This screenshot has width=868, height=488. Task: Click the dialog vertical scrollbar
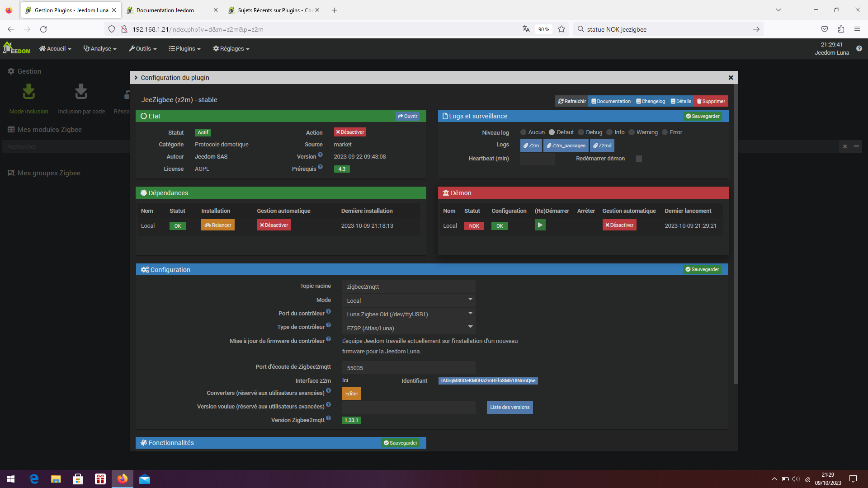pyautogui.click(x=736, y=234)
